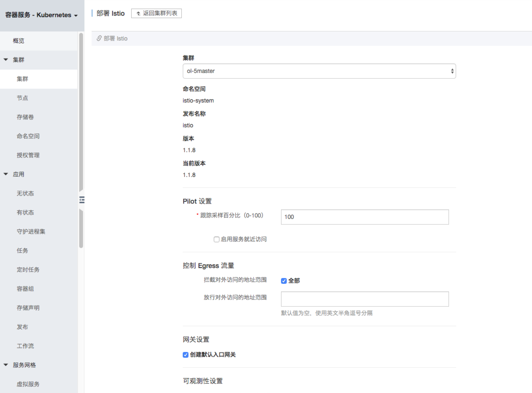Open 容器组 in the sidebar

pos(39,289)
